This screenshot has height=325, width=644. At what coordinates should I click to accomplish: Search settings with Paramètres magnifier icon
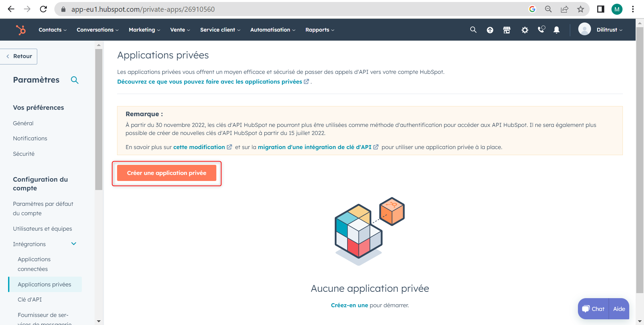coord(74,80)
